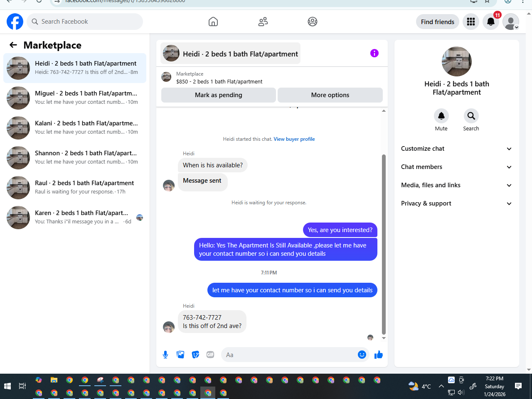Click the 'Message sent' bubble

click(202, 182)
